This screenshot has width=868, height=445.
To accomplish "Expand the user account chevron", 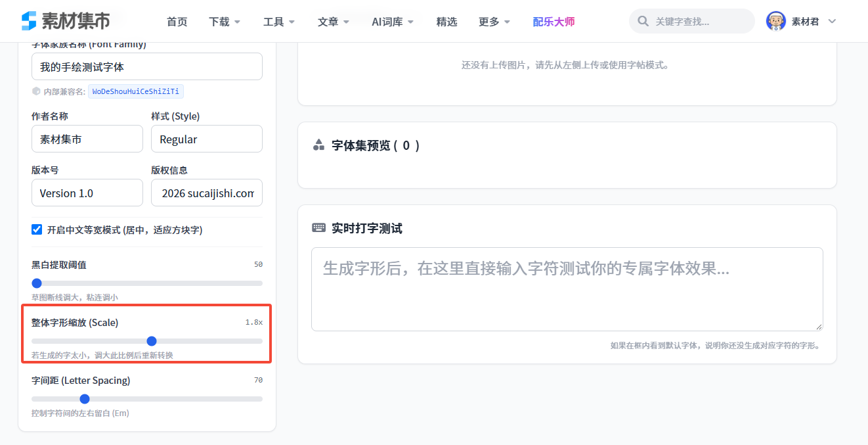I will (832, 22).
